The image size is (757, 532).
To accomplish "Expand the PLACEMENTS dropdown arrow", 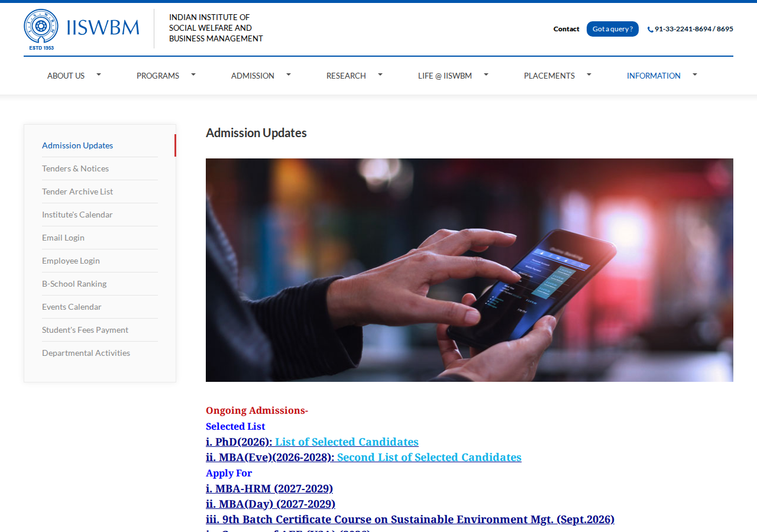I will coord(589,74).
